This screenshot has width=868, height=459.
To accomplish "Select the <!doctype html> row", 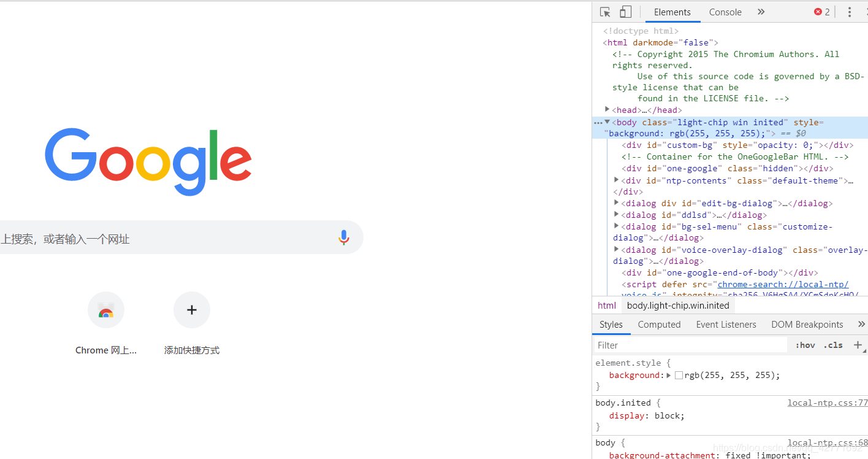I will (641, 31).
